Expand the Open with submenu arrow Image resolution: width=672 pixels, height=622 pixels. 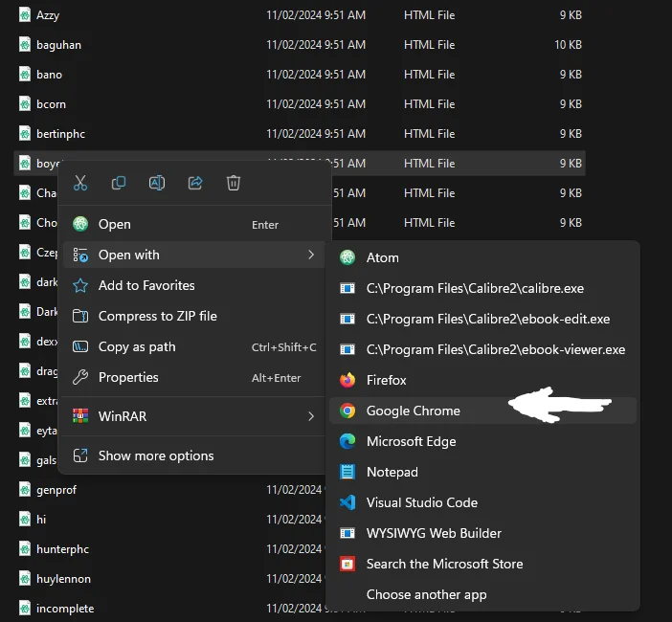(311, 255)
